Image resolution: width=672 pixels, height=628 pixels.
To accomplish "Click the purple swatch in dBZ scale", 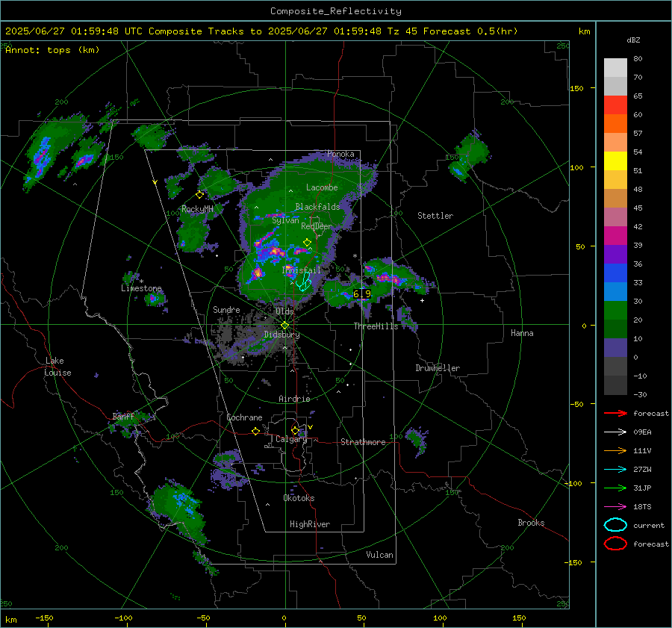I will [x=615, y=254].
